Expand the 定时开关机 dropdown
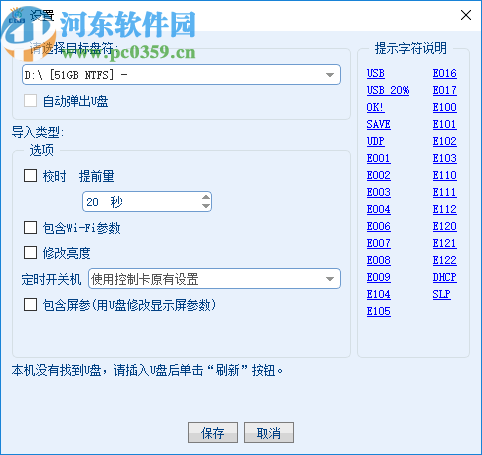 click(x=214, y=279)
